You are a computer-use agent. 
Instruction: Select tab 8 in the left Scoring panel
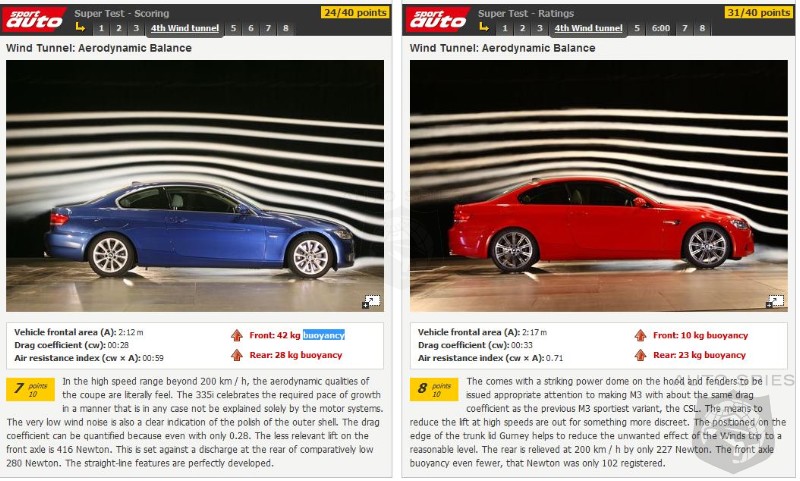(x=285, y=28)
